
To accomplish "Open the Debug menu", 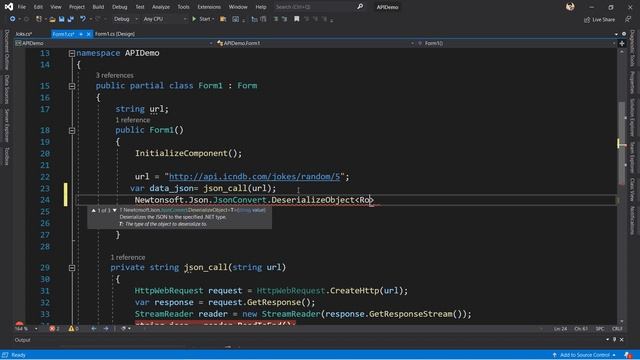I will click(119, 7).
